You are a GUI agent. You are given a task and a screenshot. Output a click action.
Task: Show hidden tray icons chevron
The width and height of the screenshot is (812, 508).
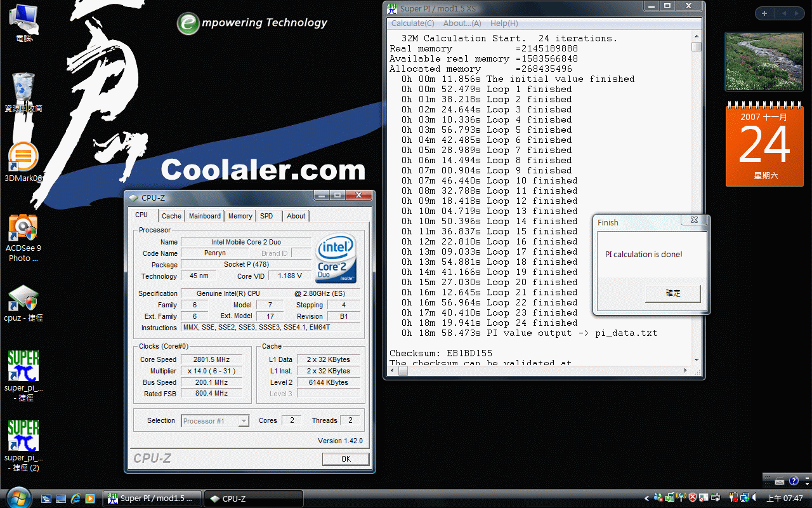646,498
